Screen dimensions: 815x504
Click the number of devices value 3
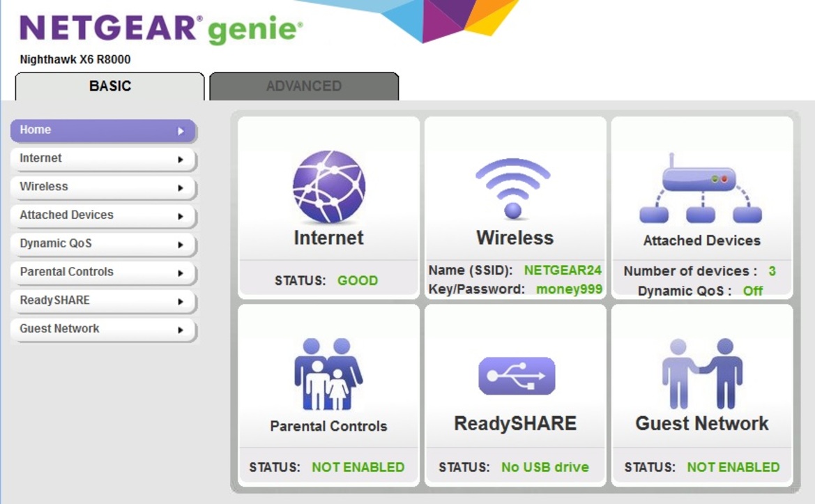tap(772, 271)
